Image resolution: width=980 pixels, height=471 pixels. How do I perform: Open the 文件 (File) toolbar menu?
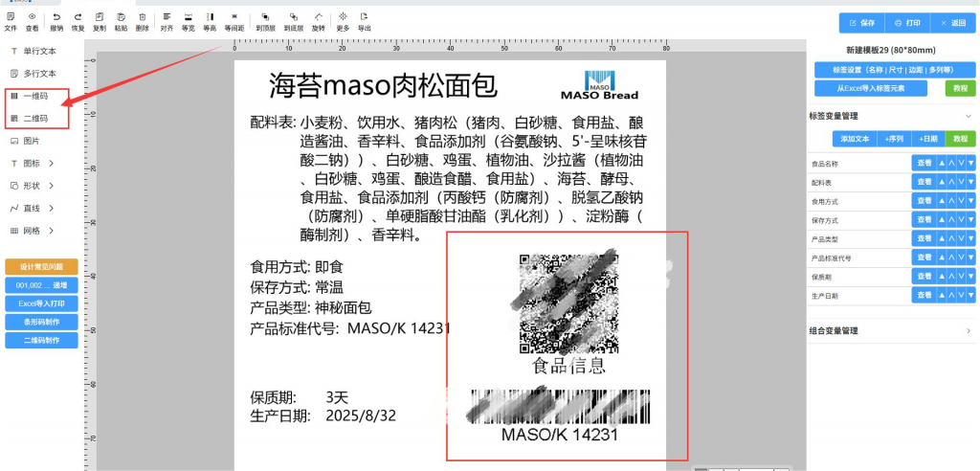point(10,22)
